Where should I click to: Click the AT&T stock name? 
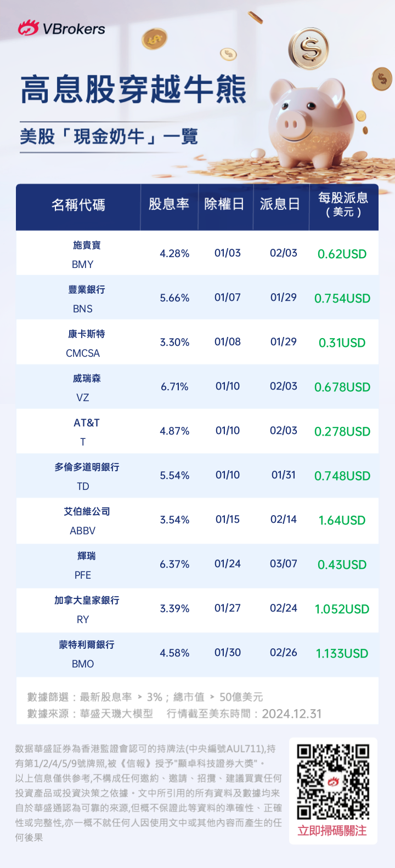click(87, 422)
